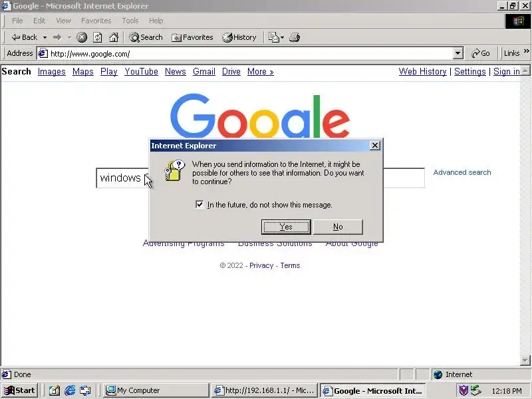Open the Web History link

(x=422, y=72)
